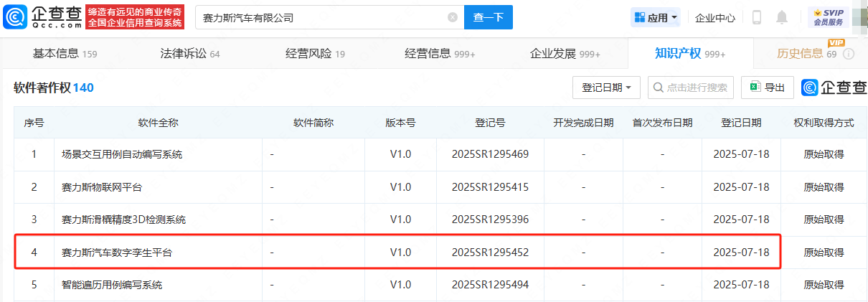
Task: Click the 软件著作权 140 heading
Action: pos(54,88)
